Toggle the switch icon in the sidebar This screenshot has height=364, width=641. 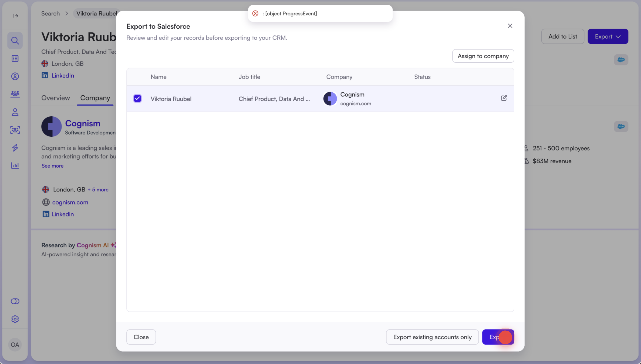[x=15, y=301]
